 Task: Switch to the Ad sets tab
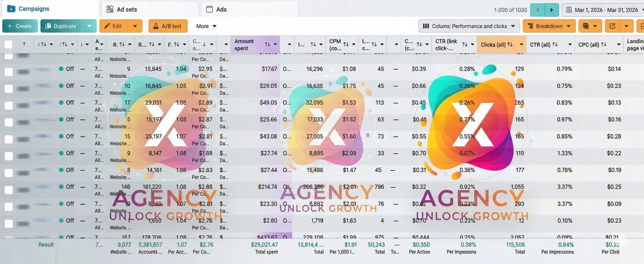(150, 9)
